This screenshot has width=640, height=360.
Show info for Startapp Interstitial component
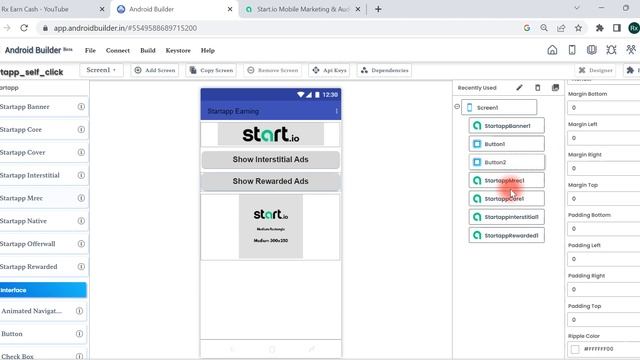tap(81, 175)
